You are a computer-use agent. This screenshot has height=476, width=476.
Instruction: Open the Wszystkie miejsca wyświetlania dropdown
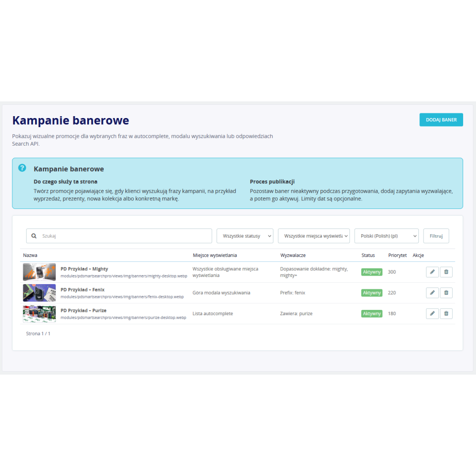coord(314,236)
